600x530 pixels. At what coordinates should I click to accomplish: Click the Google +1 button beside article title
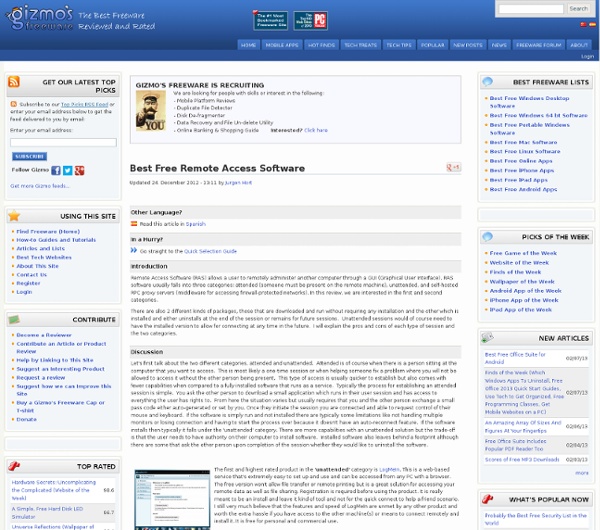coord(453,167)
